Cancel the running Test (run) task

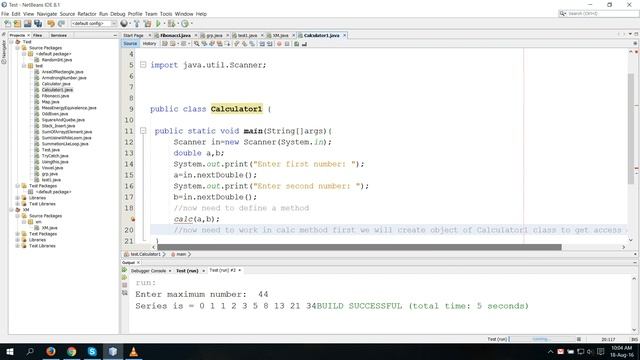tap(579, 339)
